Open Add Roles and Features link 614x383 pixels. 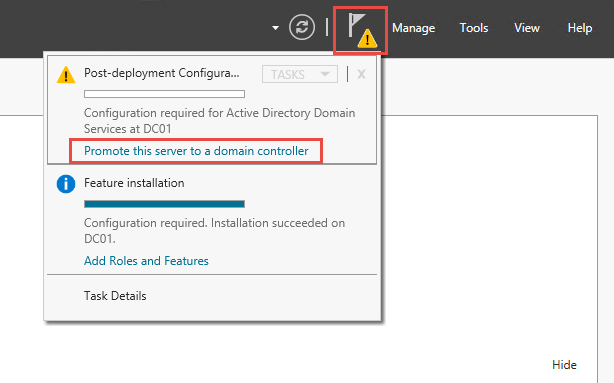[146, 261]
